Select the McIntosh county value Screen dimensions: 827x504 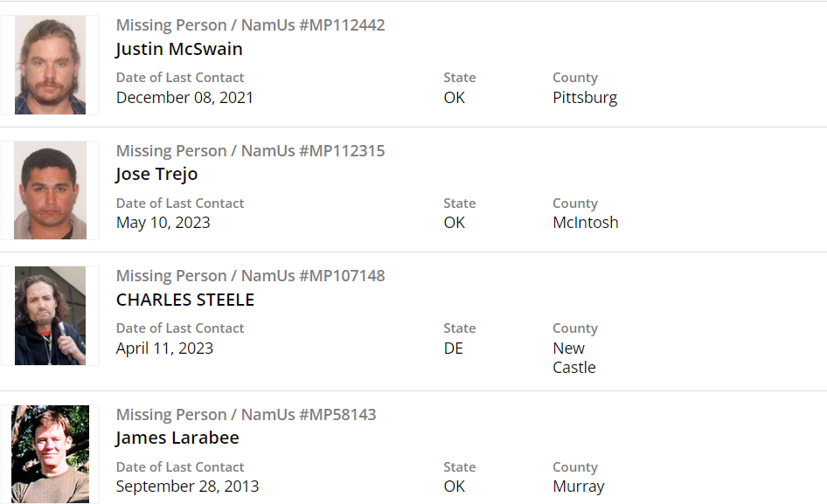click(x=585, y=223)
